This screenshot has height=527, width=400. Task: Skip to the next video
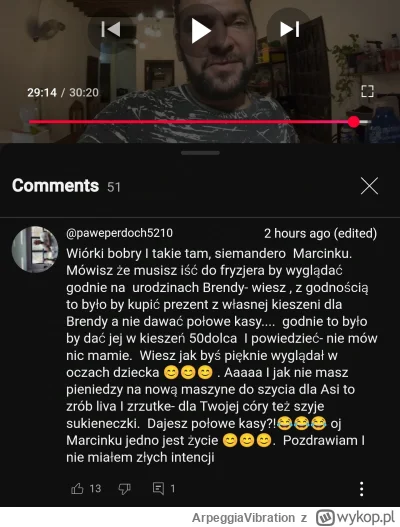290,29
